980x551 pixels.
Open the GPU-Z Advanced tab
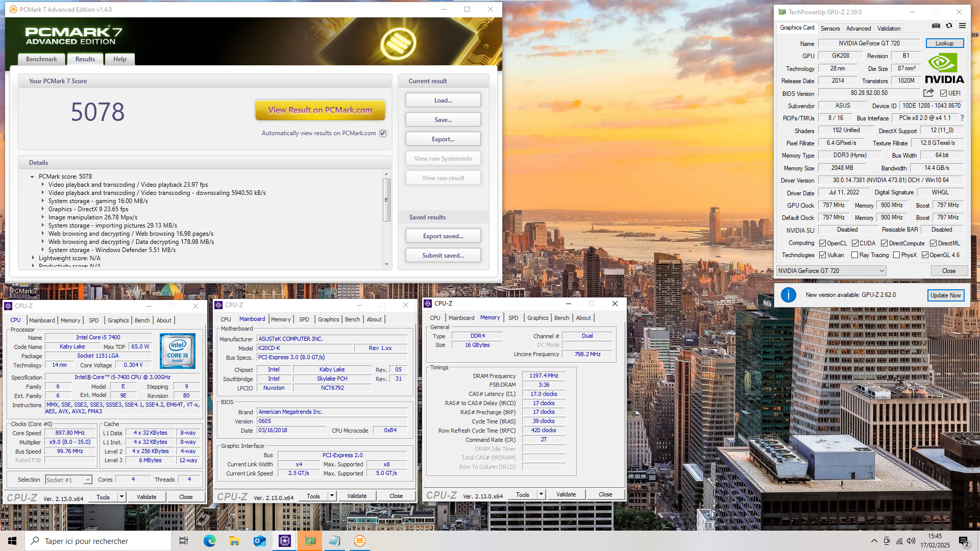click(859, 29)
